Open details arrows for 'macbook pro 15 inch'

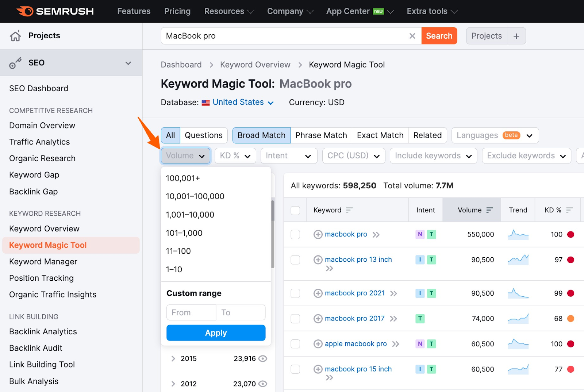pos(330,378)
